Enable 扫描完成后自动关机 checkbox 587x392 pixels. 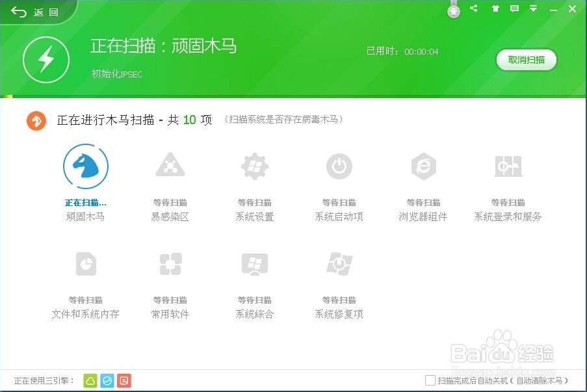coord(430,380)
